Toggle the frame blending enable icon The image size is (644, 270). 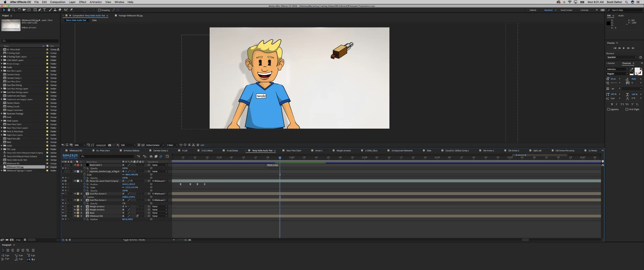(156, 156)
